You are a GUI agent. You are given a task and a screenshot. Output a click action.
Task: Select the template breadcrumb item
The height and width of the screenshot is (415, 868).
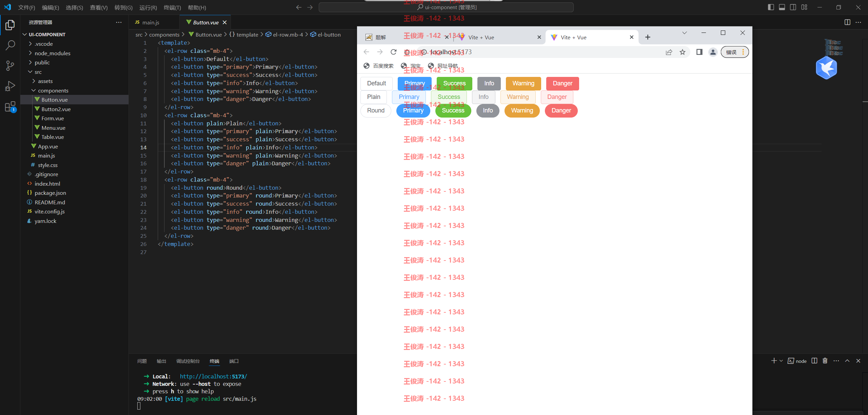click(244, 35)
